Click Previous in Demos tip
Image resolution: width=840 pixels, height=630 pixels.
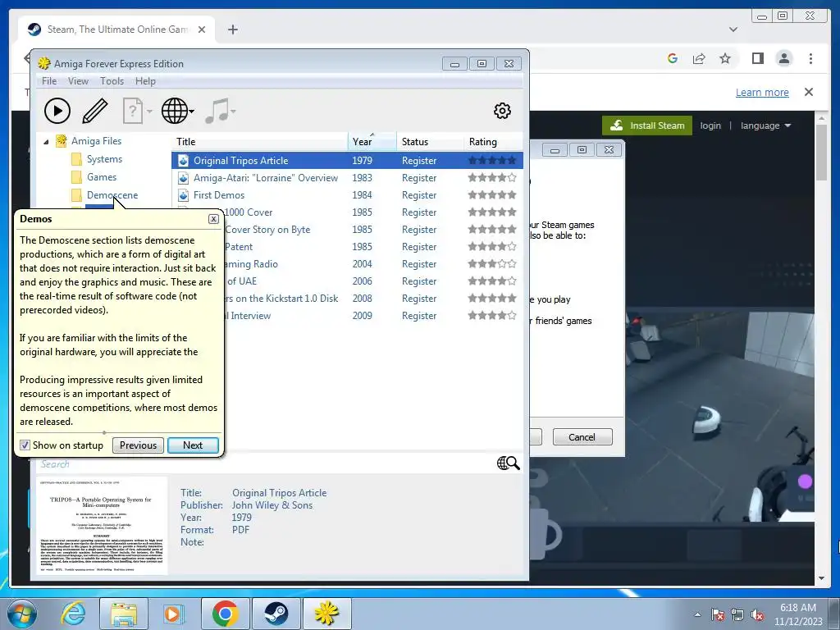click(x=138, y=445)
